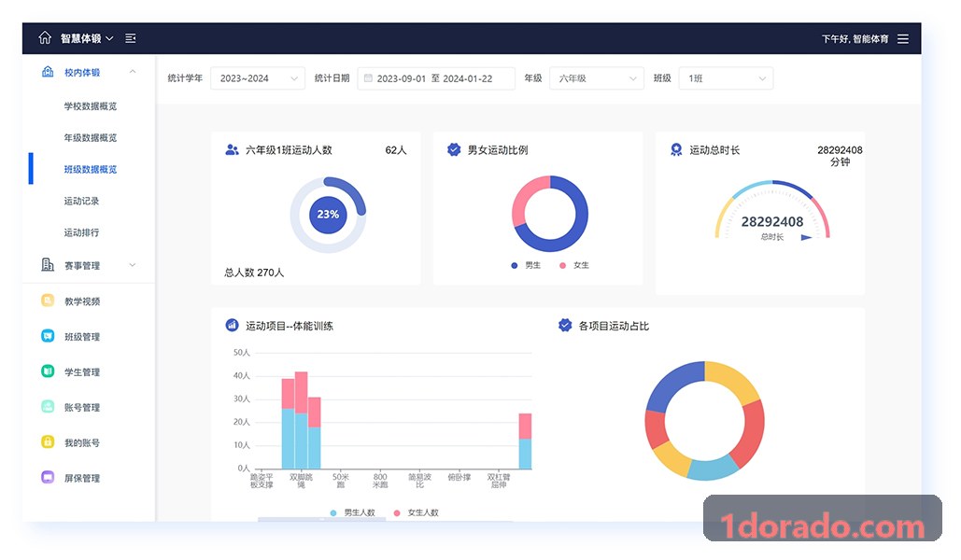The width and height of the screenshot is (961, 560).
Task: Click the home icon in top bar
Action: pyautogui.click(x=45, y=38)
